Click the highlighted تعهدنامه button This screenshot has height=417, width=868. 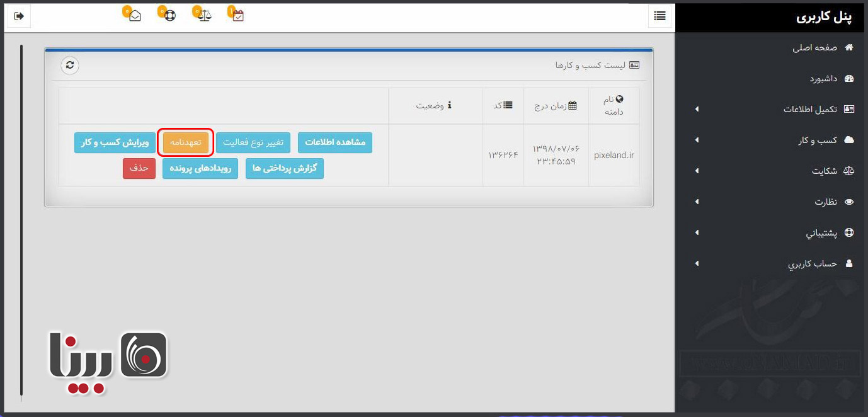(185, 142)
